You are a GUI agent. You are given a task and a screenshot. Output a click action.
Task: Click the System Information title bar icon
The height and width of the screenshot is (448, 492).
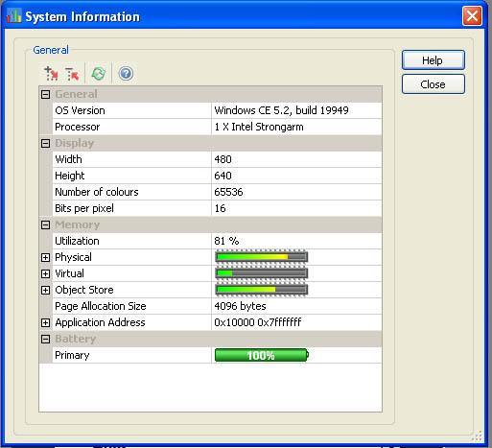click(x=13, y=15)
